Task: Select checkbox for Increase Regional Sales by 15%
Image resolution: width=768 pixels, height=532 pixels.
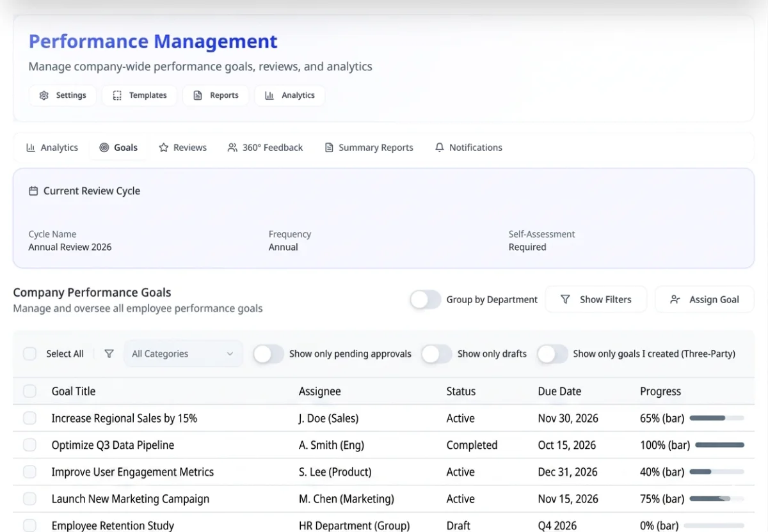Action: [30, 418]
